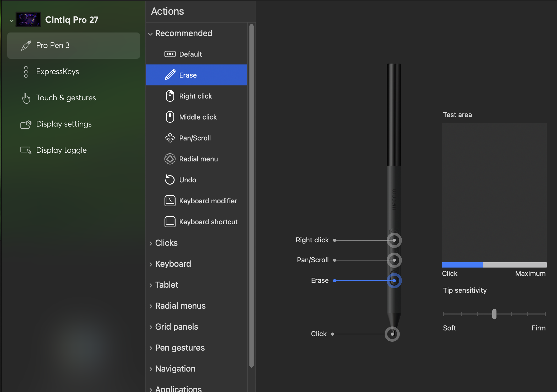Choose the Keyboard shortcut action label
Viewport: 557px width, 392px height.
click(x=208, y=222)
